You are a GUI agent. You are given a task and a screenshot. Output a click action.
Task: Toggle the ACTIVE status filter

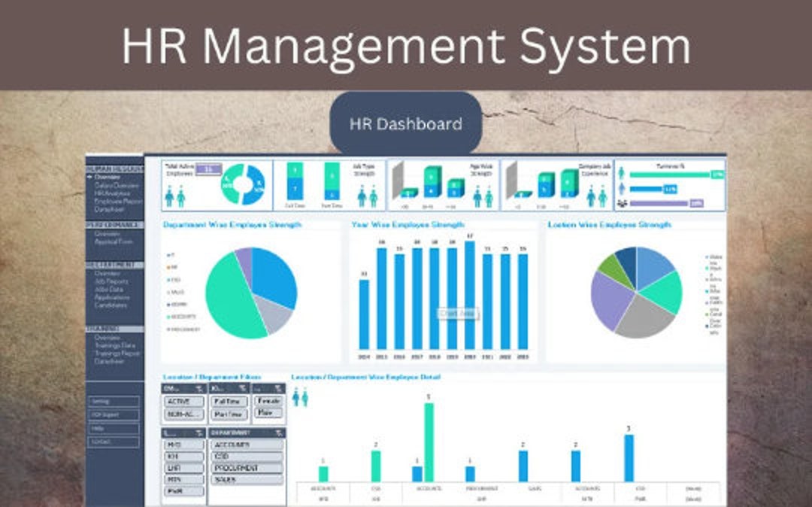tap(186, 401)
